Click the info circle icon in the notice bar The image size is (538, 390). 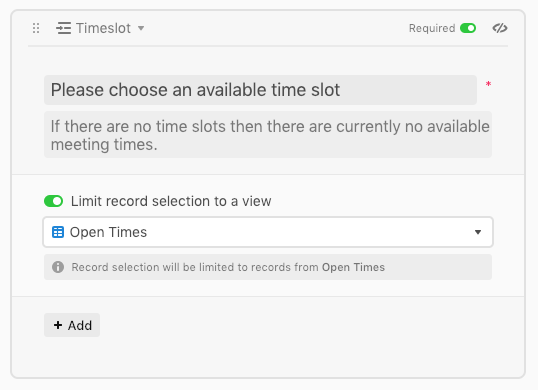[58, 267]
